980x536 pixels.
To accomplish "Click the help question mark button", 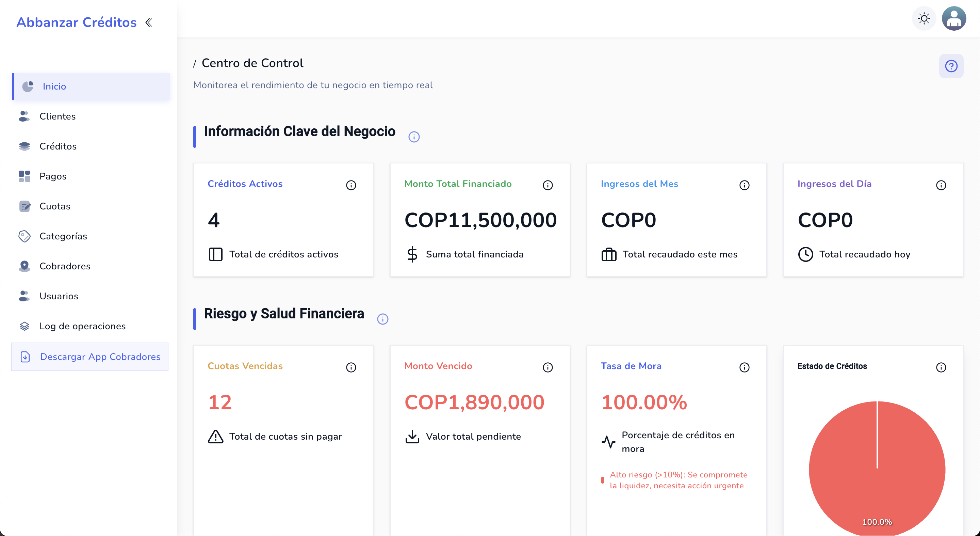I will 951,66.
